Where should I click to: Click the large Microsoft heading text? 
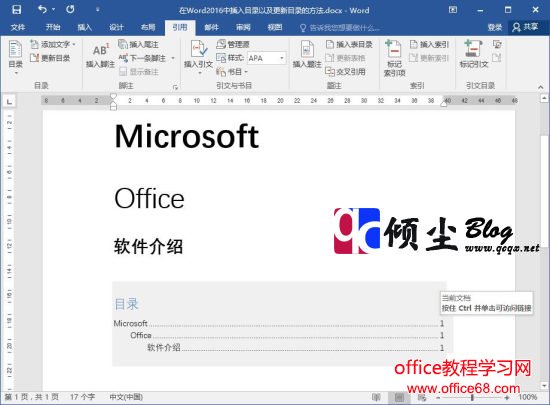187,136
